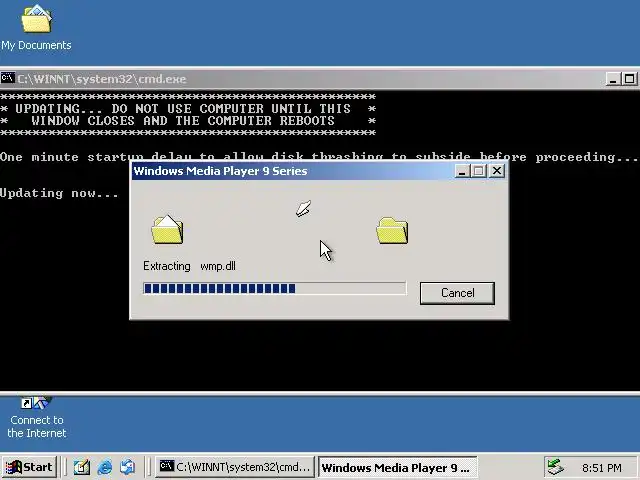The width and height of the screenshot is (640, 480).
Task: Minimize the cmd.exe window
Action: click(613, 79)
